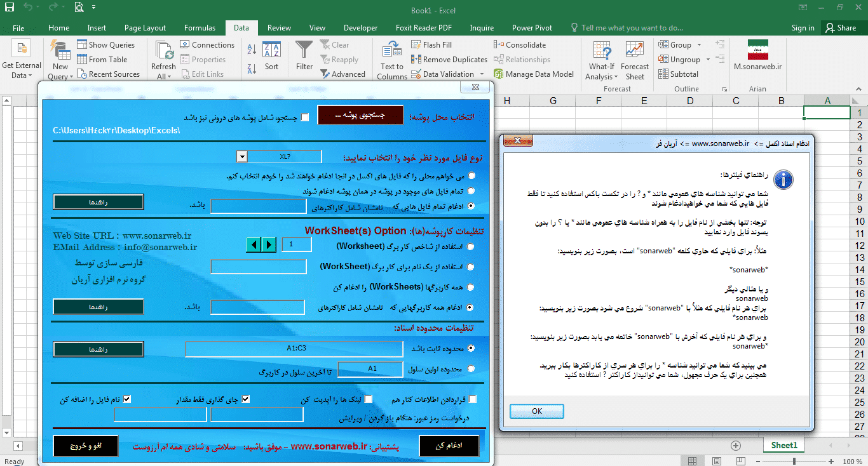Select the use-a-worksheet-name radio option

471,267
